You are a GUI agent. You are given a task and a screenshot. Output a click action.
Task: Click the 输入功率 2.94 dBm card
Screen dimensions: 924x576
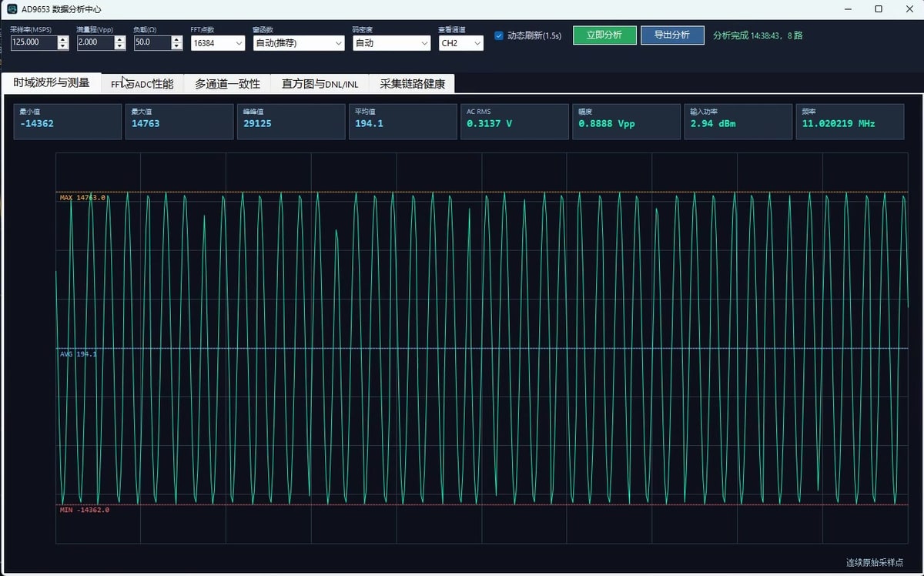pos(738,122)
